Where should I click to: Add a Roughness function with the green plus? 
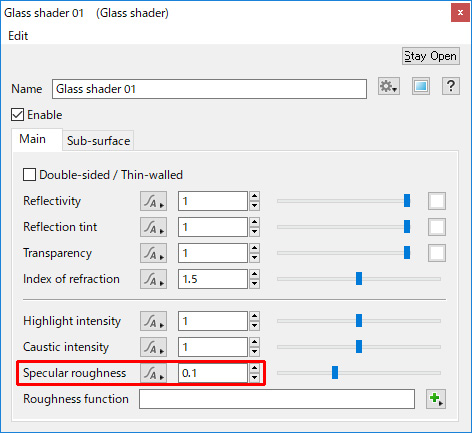point(436,399)
